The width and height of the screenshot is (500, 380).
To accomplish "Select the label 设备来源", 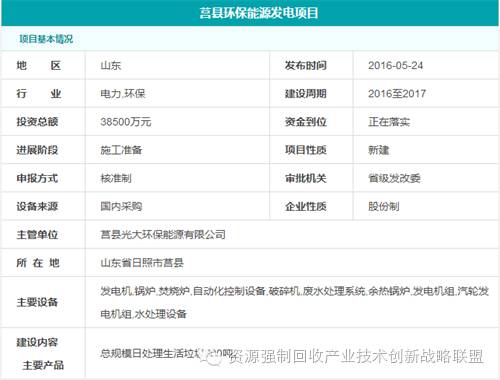I will [x=37, y=206].
